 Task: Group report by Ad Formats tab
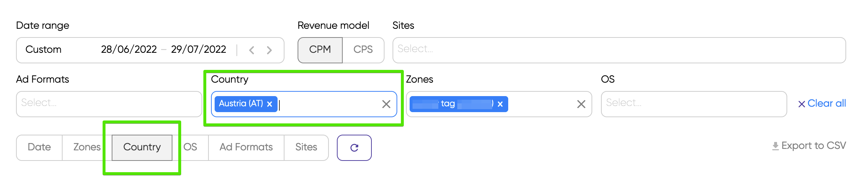coord(246,147)
